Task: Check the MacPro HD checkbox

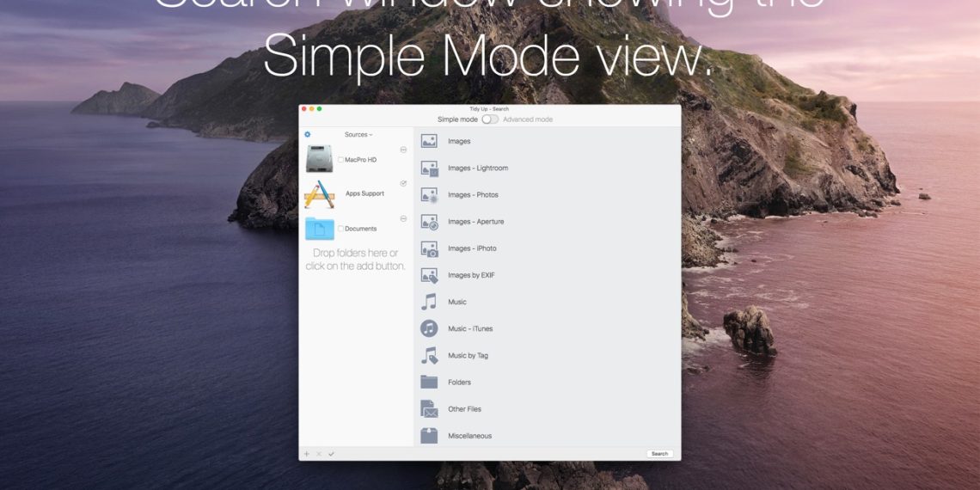Action: click(341, 160)
